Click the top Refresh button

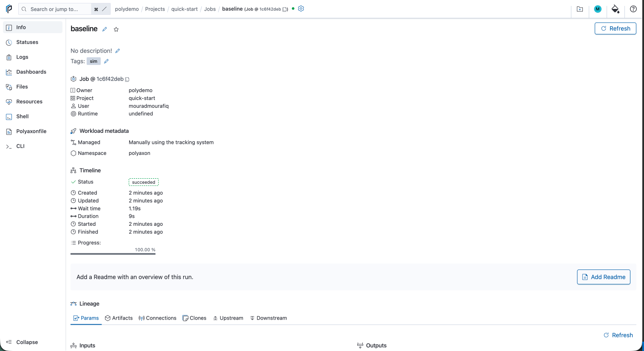(615, 28)
